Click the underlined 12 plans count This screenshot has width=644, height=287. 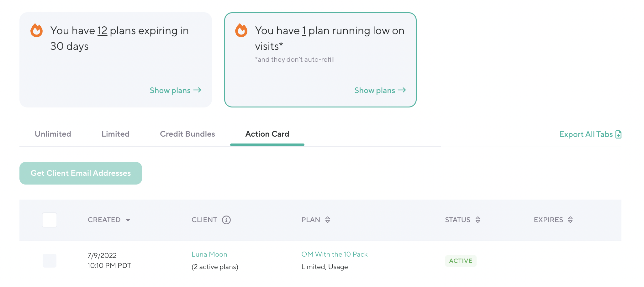pos(102,31)
